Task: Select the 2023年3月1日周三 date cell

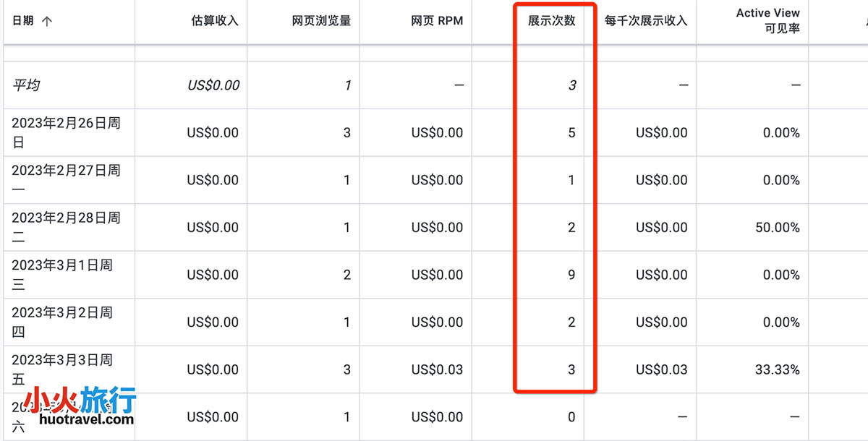Action: click(x=62, y=275)
